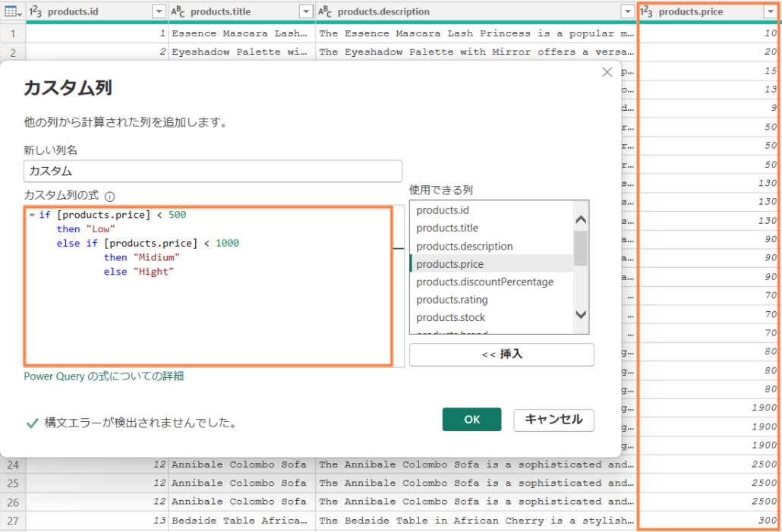Open the products.price column filter dropdown

(x=770, y=11)
